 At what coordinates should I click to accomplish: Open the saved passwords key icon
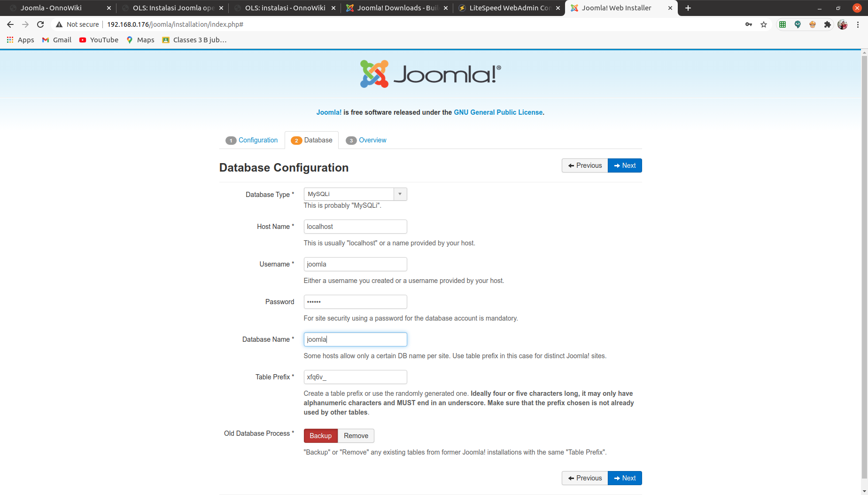(x=749, y=24)
